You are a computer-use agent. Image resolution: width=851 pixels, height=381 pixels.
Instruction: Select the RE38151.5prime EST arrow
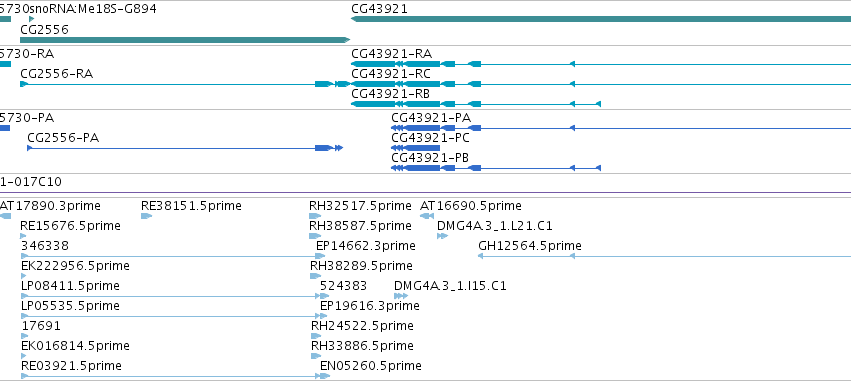(147, 216)
